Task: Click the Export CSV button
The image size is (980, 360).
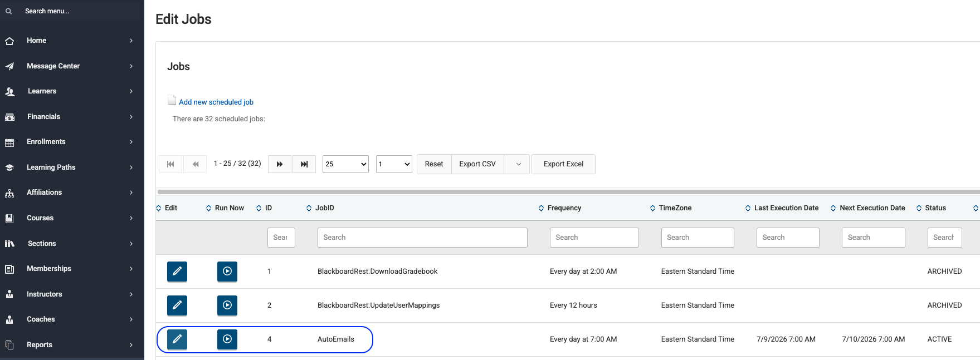Action: (x=477, y=164)
